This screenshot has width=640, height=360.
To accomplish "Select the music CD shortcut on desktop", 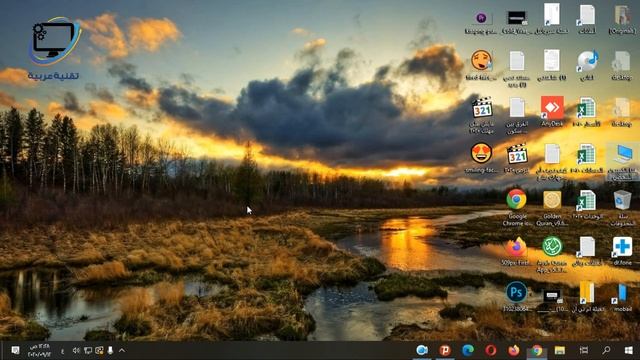I will coord(587,65).
